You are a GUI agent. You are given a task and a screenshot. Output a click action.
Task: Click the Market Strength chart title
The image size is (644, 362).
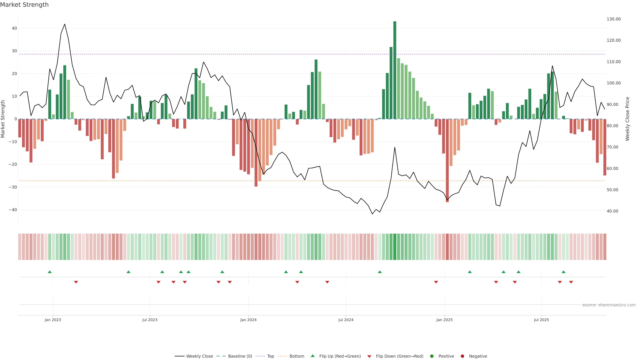[x=24, y=5]
